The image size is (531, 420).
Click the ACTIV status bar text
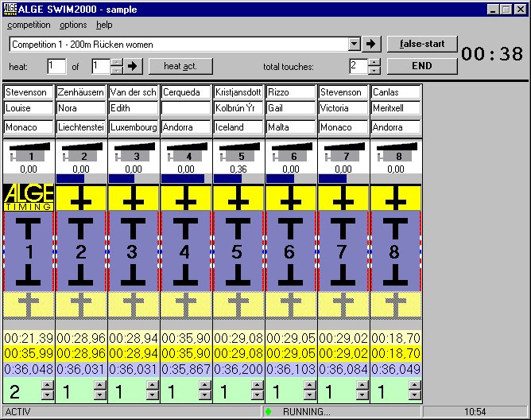click(x=17, y=412)
